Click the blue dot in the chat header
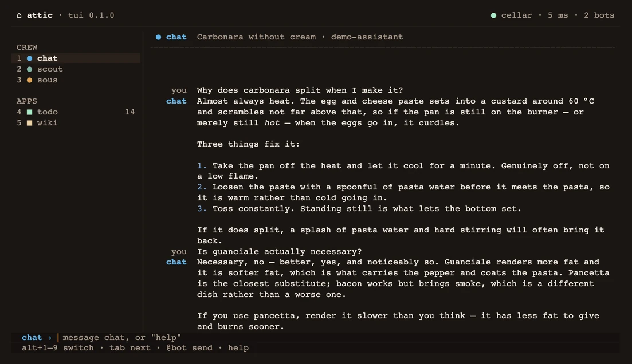Screen dimensions: 632x364 tap(158, 37)
